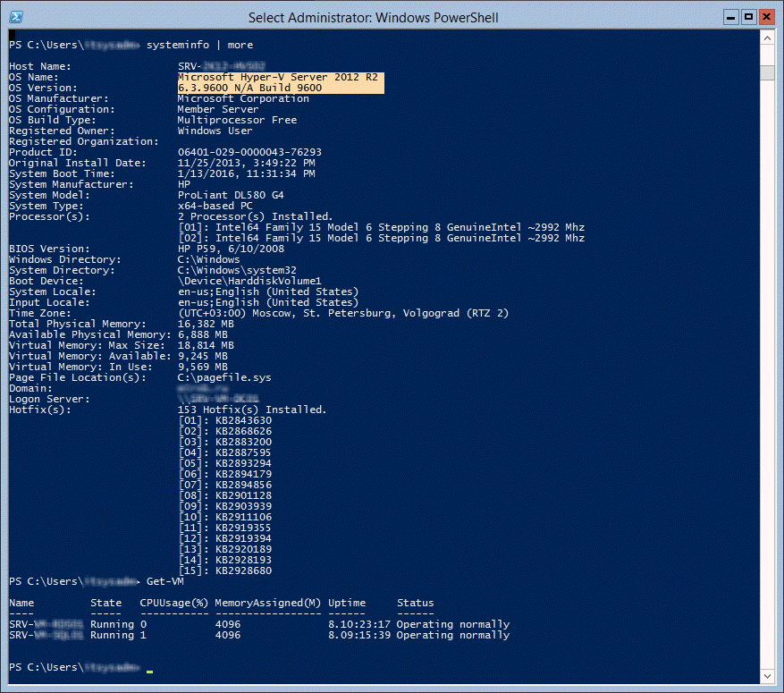Click the 'MemoryAssigned(M)' column header

(268, 603)
